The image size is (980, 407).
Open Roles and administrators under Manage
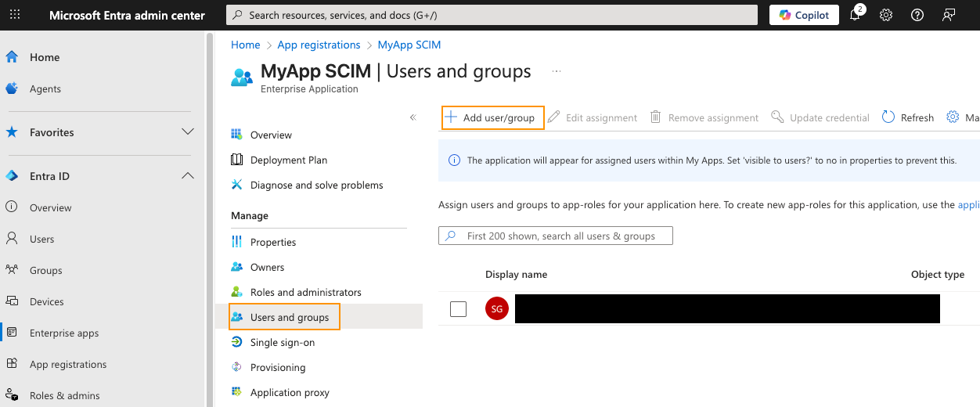pos(306,292)
